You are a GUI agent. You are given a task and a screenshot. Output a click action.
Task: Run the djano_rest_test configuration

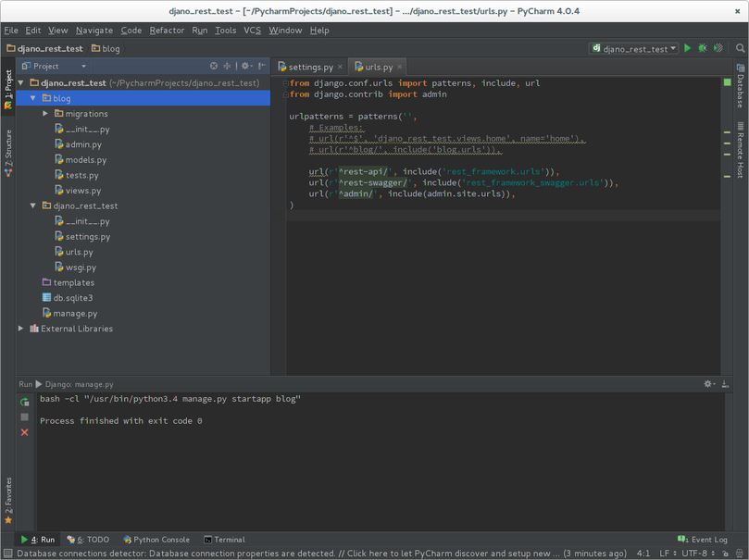click(x=687, y=48)
